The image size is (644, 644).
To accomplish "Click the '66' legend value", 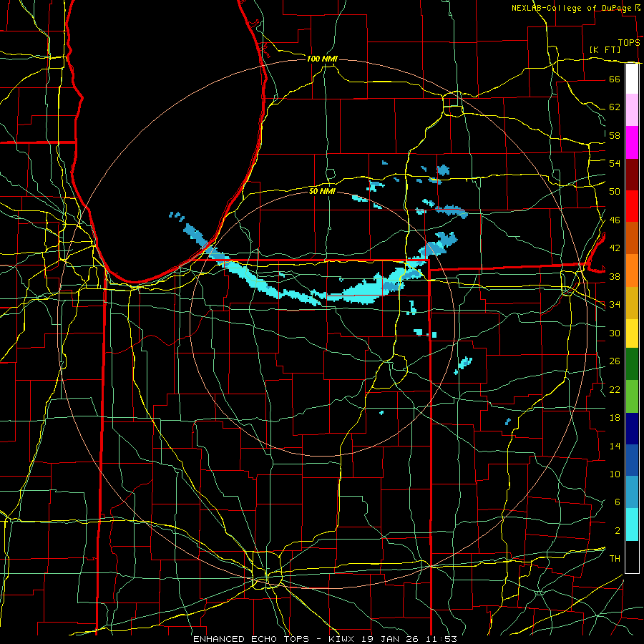I will (615, 79).
